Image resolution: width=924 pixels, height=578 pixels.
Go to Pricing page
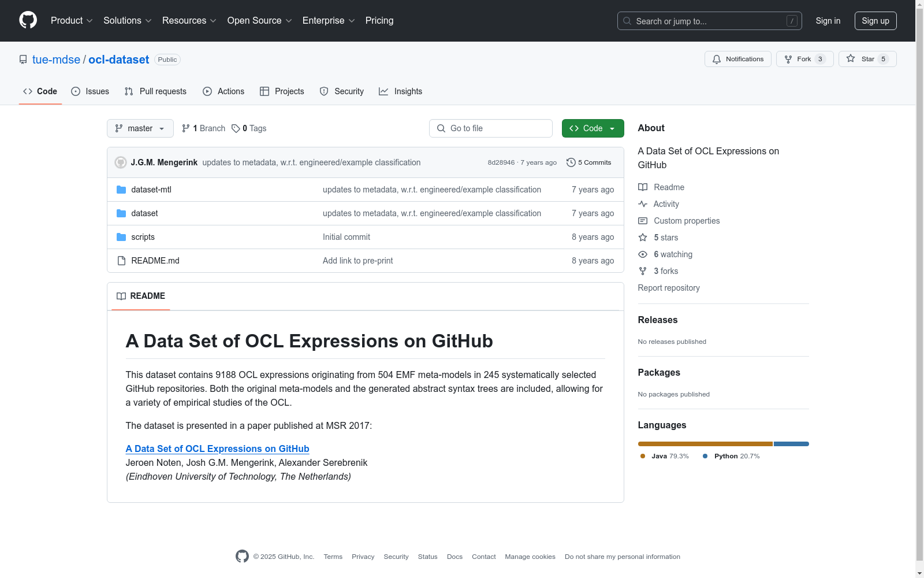click(x=379, y=21)
